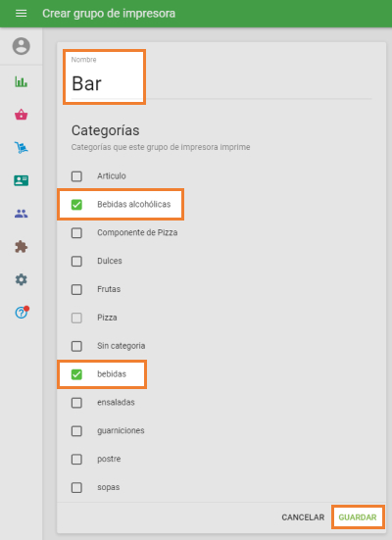Check the Articulo category checkbox
This screenshot has height=540, width=392.
(x=76, y=176)
